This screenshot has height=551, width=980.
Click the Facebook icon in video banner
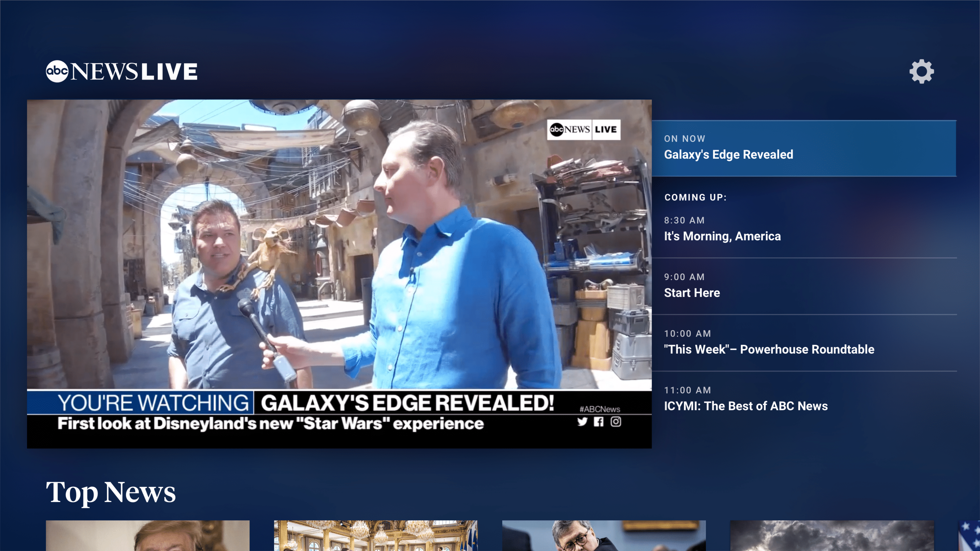598,421
